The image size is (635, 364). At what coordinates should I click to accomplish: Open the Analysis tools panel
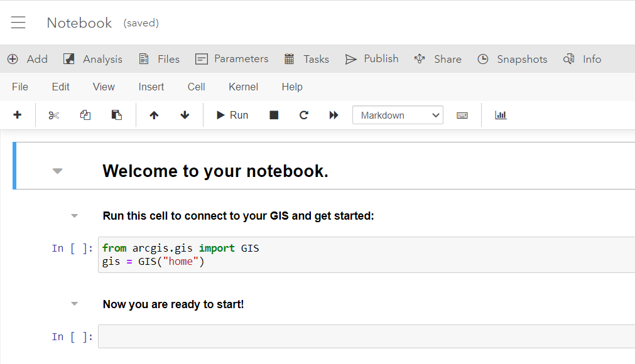(x=92, y=58)
